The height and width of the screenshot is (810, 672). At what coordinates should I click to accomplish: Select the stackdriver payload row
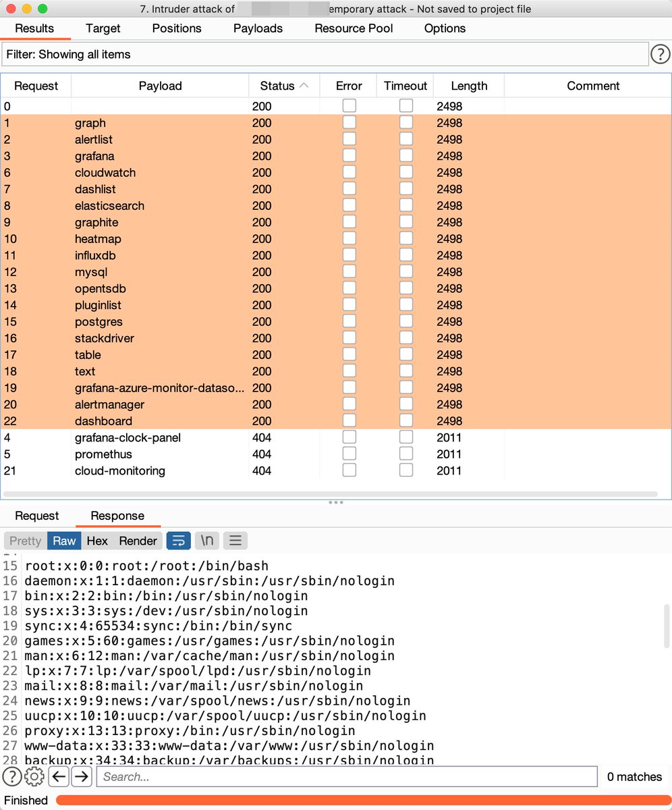click(336, 337)
